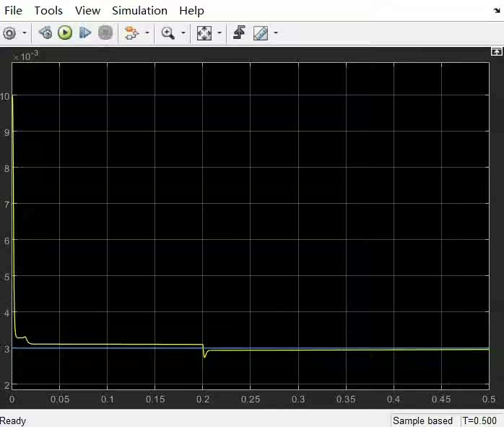Open the Tools menu
Screen dimensions: 504x427
click(48, 11)
